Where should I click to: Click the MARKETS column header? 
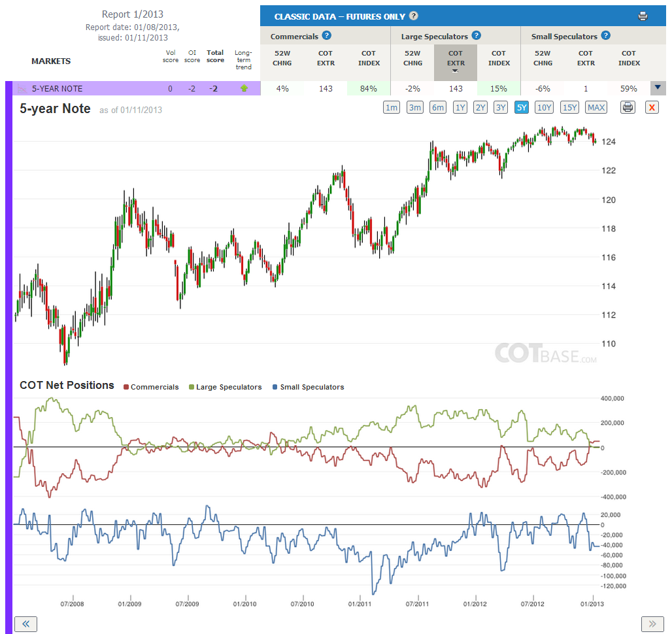pyautogui.click(x=51, y=61)
